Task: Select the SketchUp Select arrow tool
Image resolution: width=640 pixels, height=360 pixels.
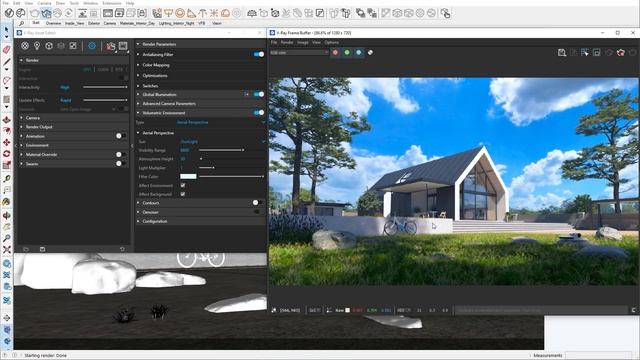Action: (7, 30)
